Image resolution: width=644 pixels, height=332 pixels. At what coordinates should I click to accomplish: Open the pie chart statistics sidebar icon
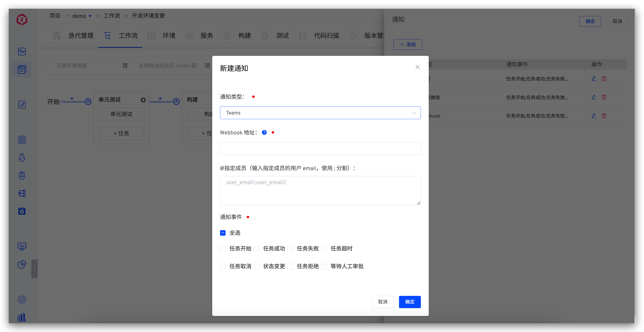21,264
